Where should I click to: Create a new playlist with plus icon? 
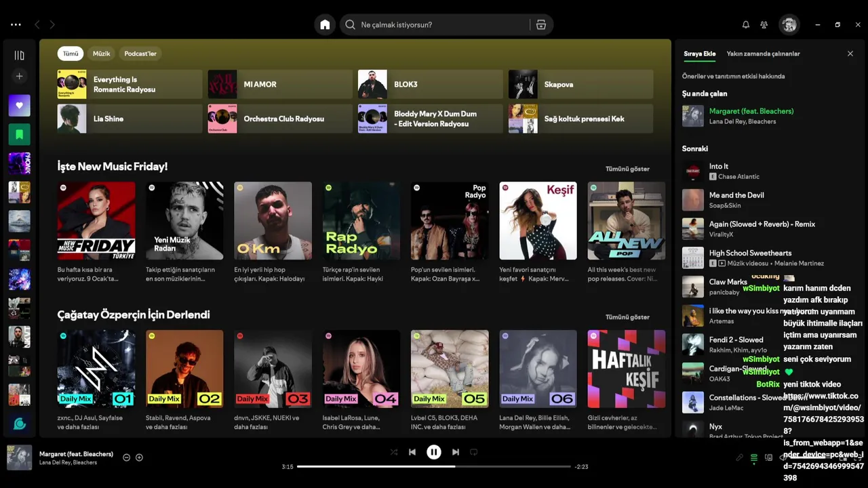tap(19, 77)
